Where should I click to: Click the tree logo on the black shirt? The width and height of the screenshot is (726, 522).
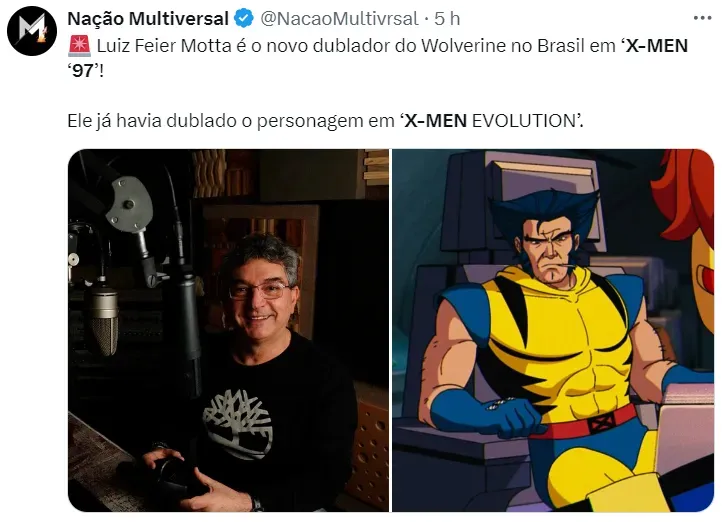pyautogui.click(x=238, y=424)
